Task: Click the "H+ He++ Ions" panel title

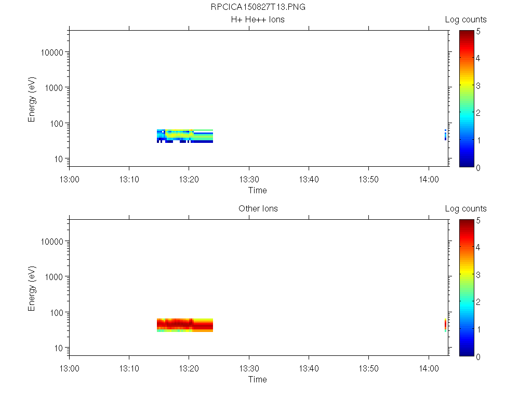Action: coord(258,19)
